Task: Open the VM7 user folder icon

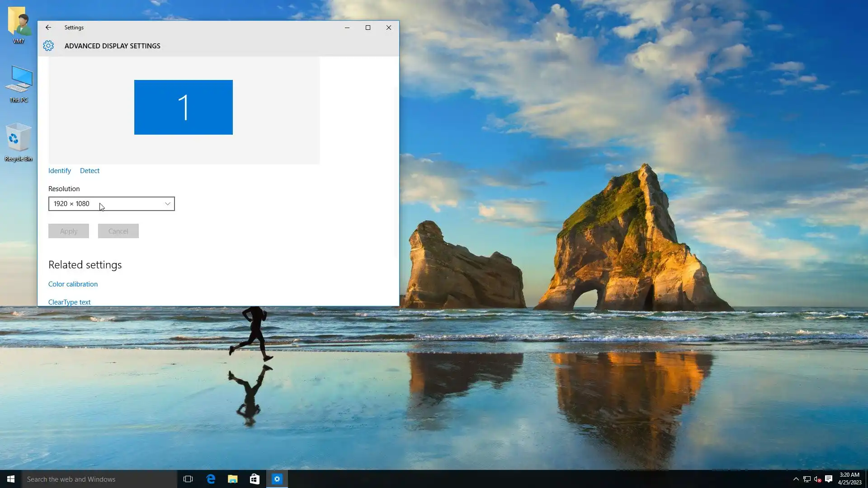Action: coord(19,22)
